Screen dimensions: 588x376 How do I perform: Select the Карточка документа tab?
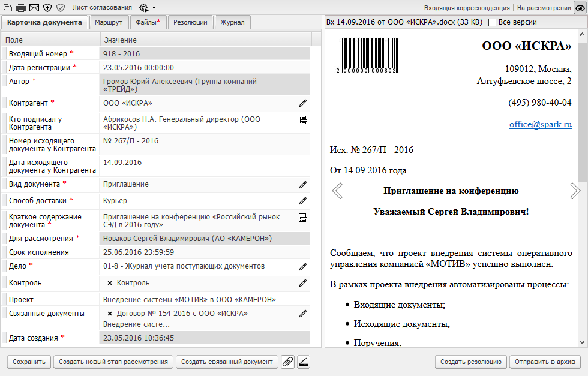pyautogui.click(x=44, y=22)
